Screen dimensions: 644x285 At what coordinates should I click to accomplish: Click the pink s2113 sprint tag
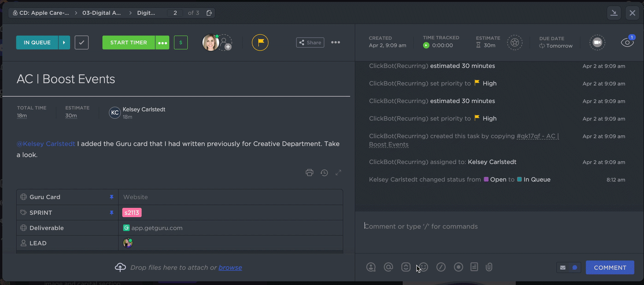pos(132,212)
